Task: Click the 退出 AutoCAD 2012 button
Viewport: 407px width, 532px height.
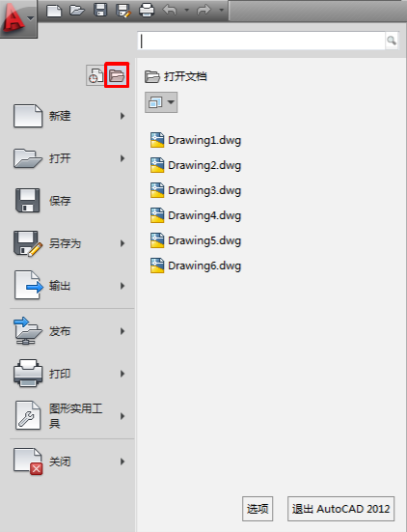Action: tap(340, 509)
